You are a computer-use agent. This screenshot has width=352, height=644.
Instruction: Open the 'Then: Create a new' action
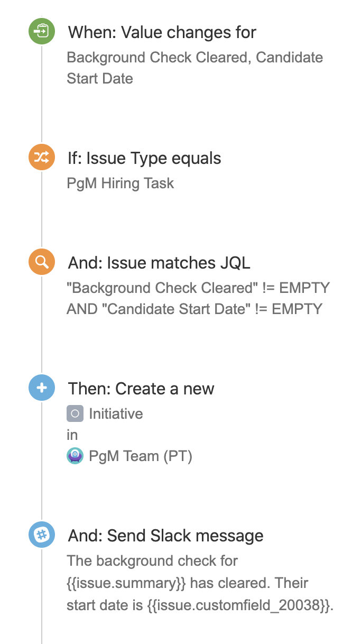point(141,388)
